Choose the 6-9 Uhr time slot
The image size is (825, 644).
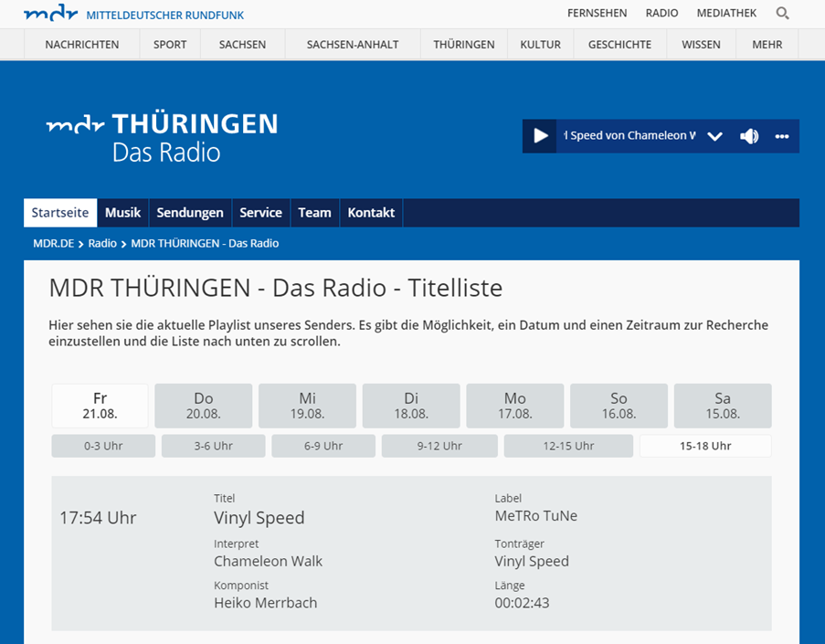click(323, 446)
